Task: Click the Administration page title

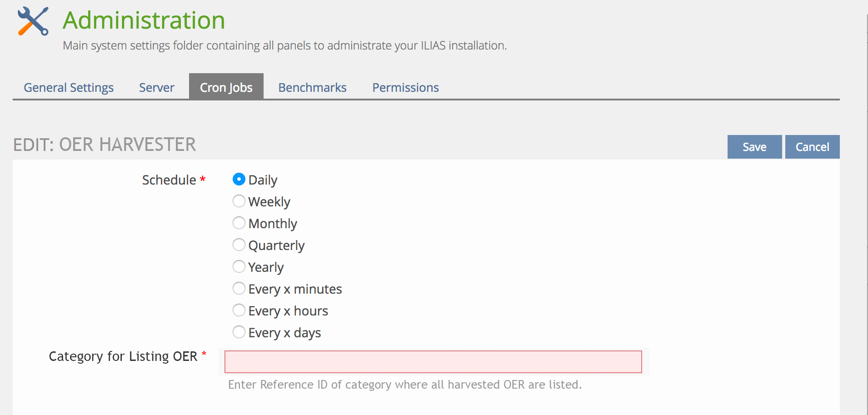Action: pos(144,20)
